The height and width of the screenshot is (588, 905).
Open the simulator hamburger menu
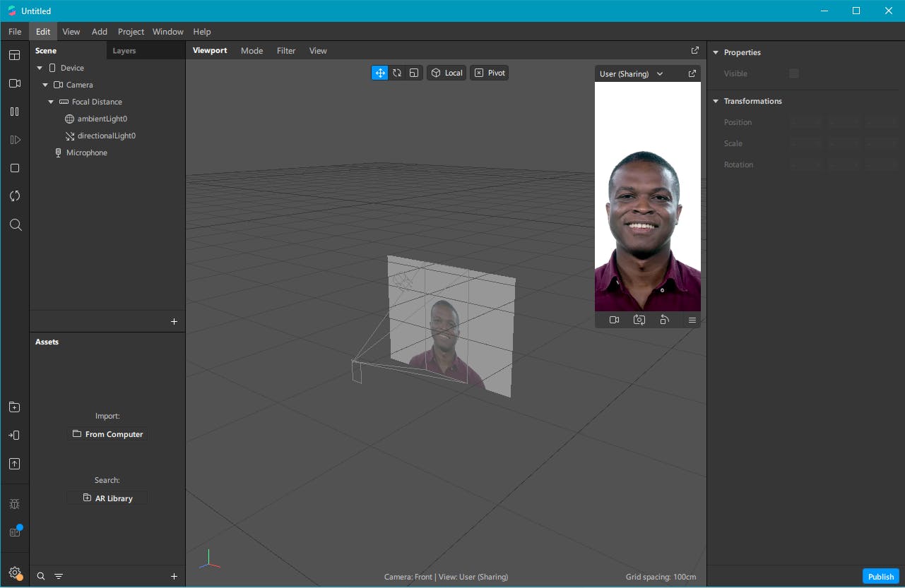692,320
